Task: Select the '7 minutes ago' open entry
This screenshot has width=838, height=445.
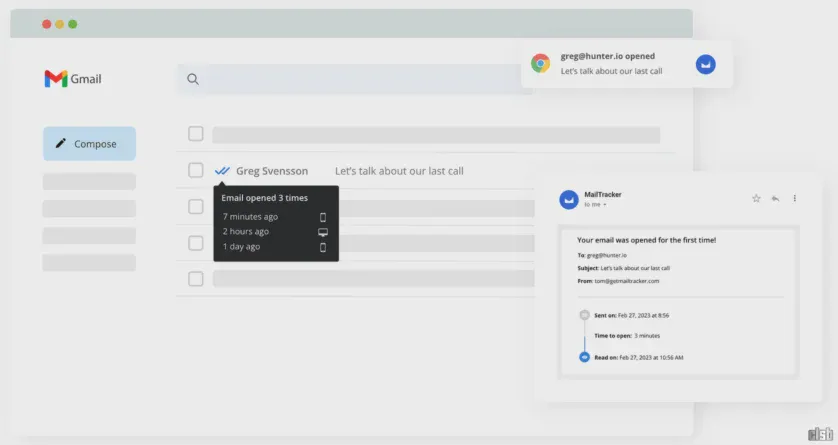Action: [250, 216]
